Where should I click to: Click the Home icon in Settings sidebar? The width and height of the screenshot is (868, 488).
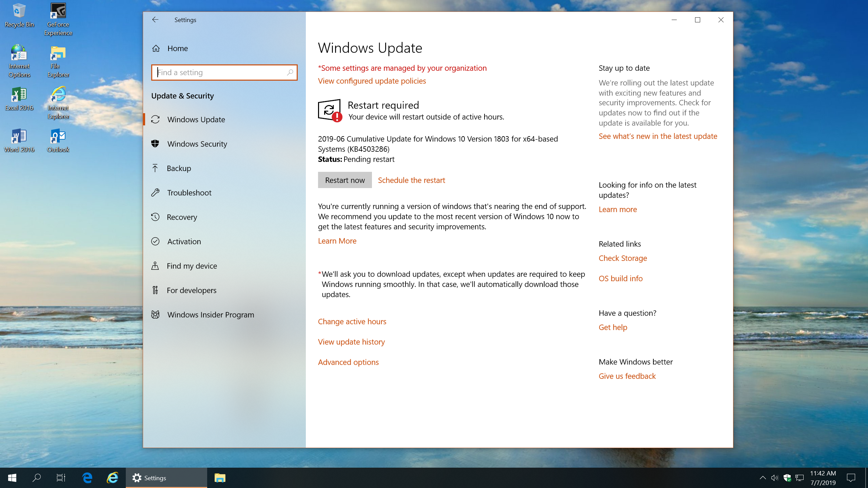156,48
